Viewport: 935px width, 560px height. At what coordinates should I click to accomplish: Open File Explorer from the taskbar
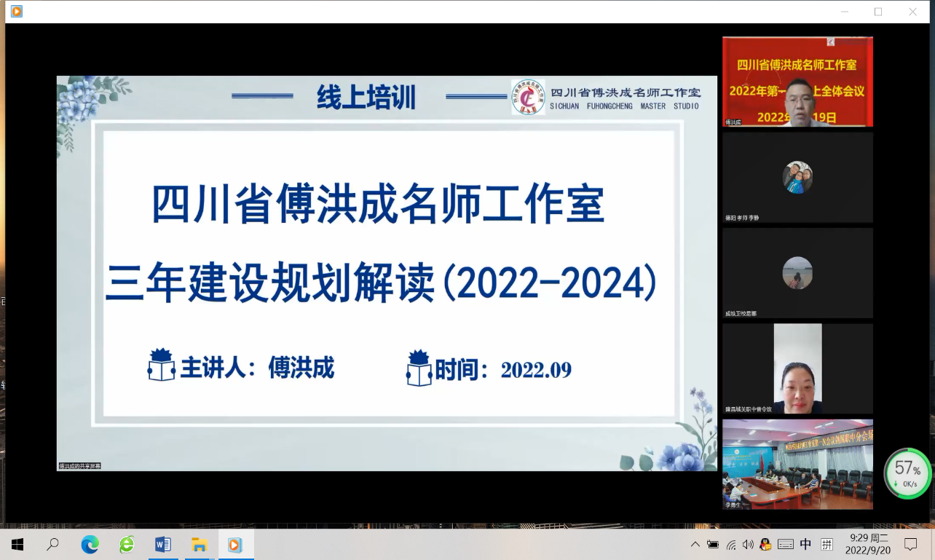click(200, 544)
